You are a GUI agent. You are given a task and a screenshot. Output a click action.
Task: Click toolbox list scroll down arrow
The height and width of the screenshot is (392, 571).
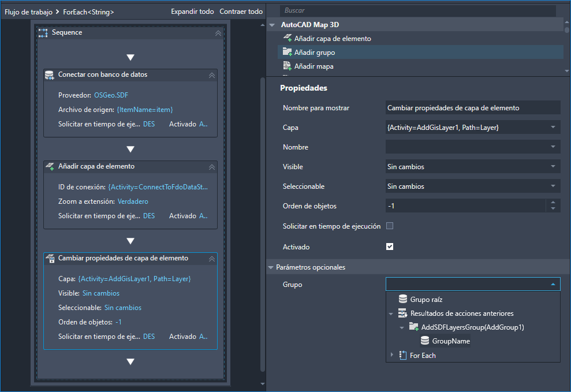tap(566, 71)
